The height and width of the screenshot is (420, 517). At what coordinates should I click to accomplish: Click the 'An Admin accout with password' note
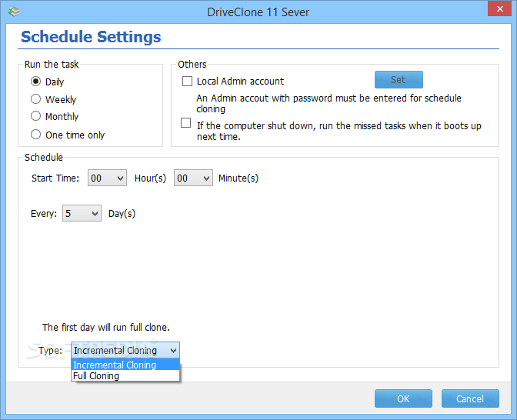(329, 103)
